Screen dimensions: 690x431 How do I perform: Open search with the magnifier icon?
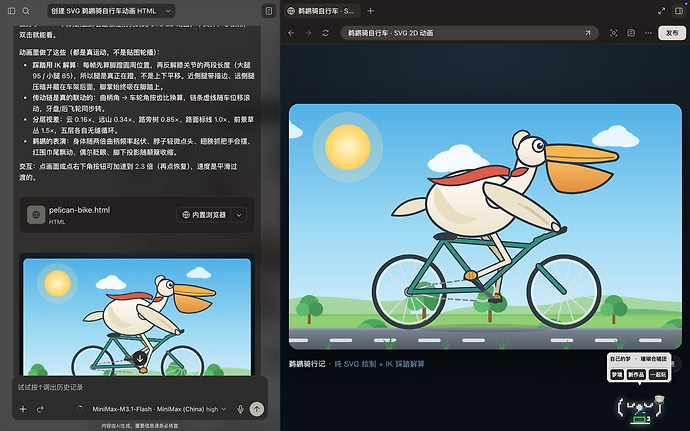pos(26,11)
